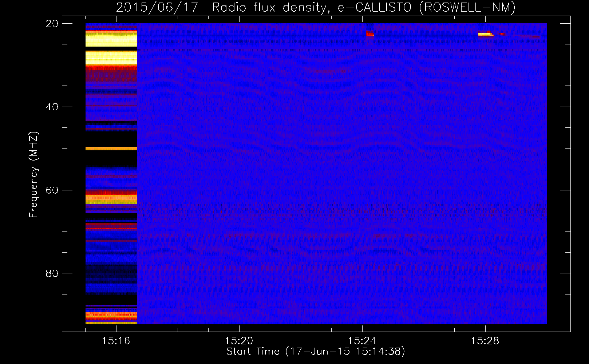The height and width of the screenshot is (364, 589).
Task: Click the '(ROSWELL-NM)' station label
Action: point(467,7)
